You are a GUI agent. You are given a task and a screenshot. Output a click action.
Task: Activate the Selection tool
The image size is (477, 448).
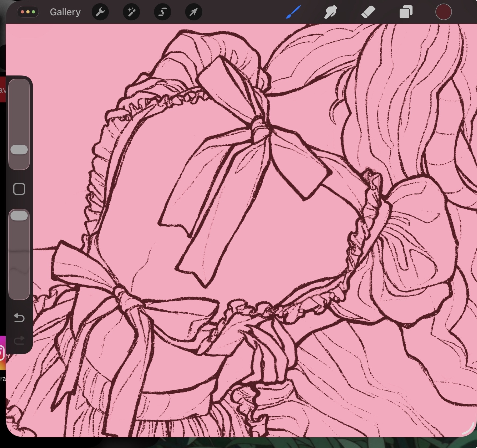pyautogui.click(x=163, y=12)
